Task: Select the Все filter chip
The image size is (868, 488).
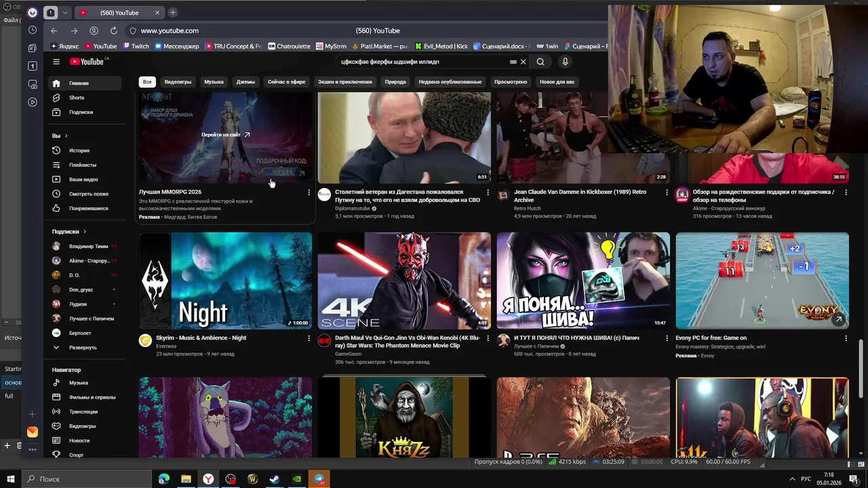Action: 147,81
